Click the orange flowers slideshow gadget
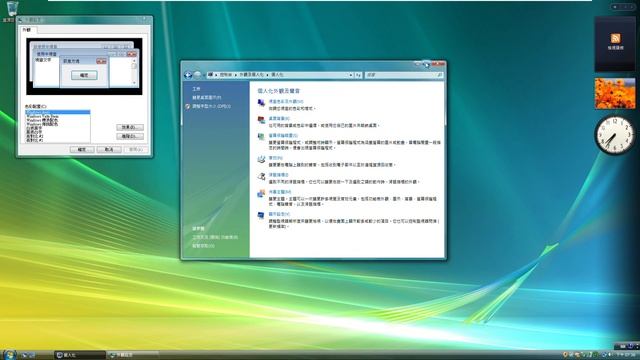Image resolution: width=640 pixels, height=360 pixels. (615, 93)
